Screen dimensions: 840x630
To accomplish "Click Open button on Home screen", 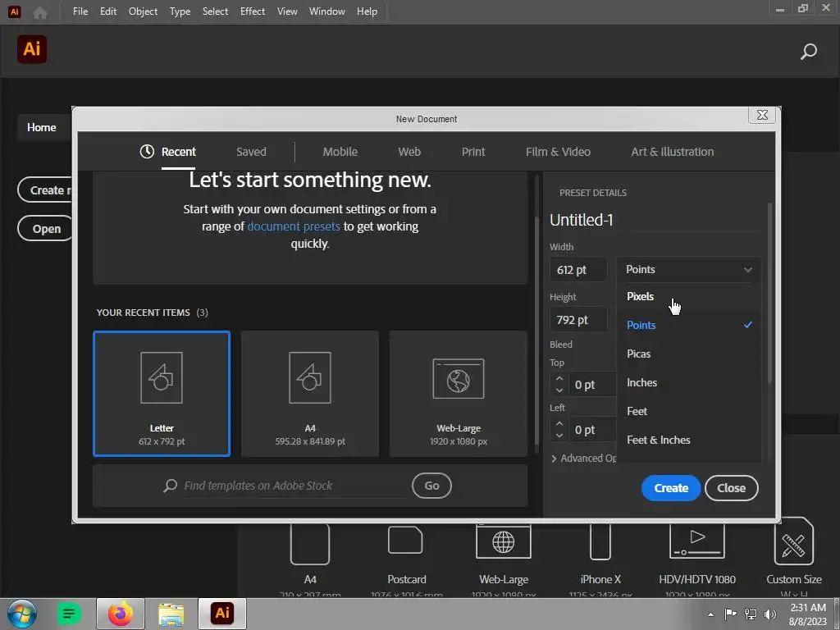I will tap(46, 229).
